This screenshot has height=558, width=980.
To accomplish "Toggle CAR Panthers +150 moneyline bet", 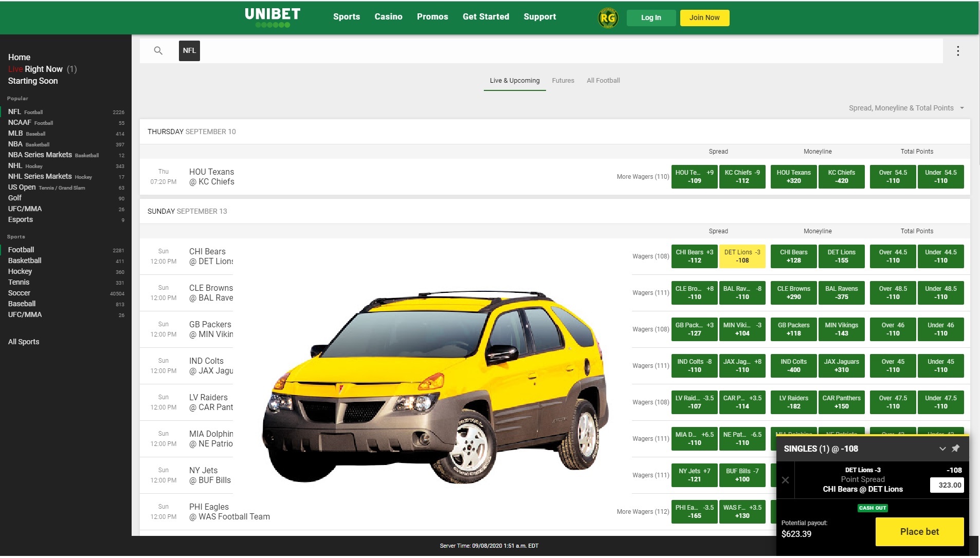I will 841,402.
